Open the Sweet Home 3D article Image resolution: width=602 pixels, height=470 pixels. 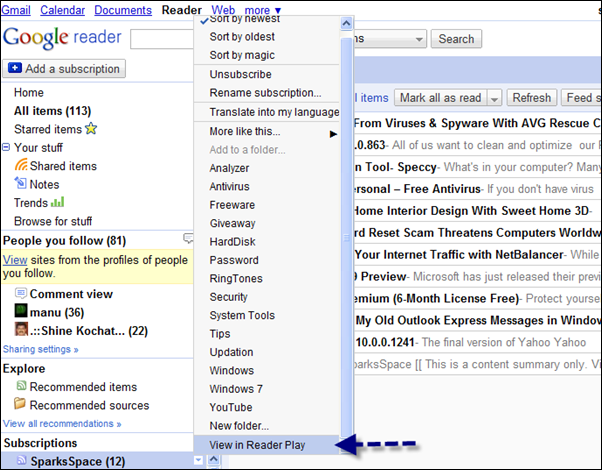[477, 211]
